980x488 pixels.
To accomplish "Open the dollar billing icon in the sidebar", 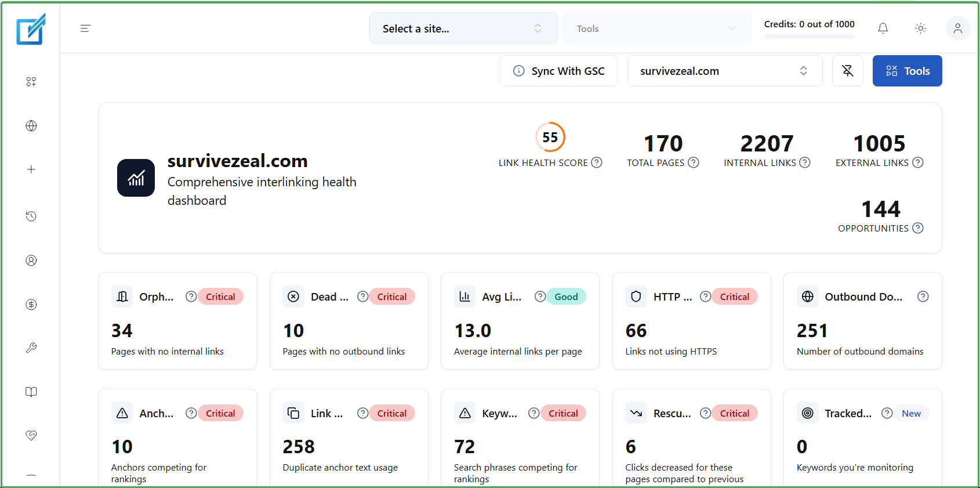I will [31, 305].
